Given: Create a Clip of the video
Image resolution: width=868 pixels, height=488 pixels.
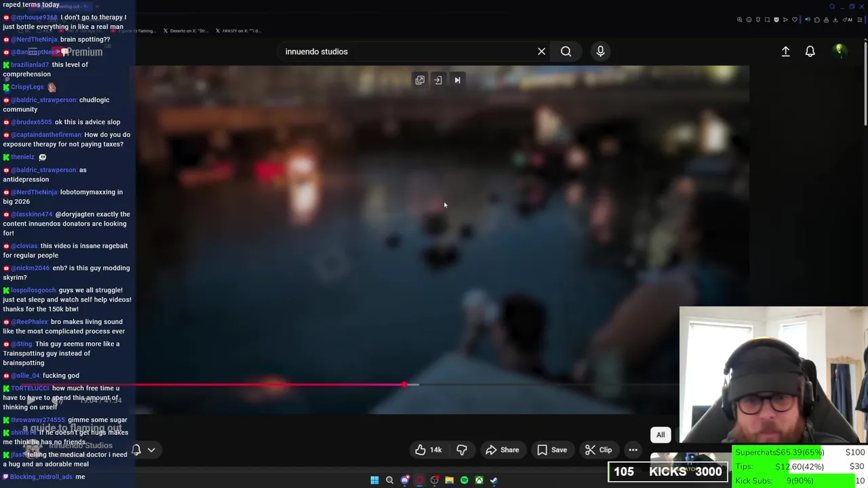Looking at the screenshot, I should 598,450.
